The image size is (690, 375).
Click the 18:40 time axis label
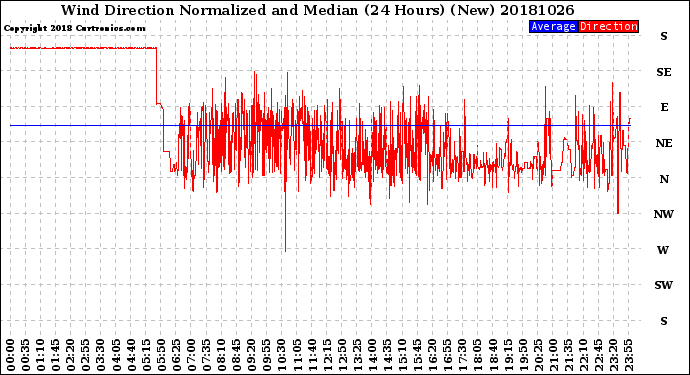(x=492, y=355)
